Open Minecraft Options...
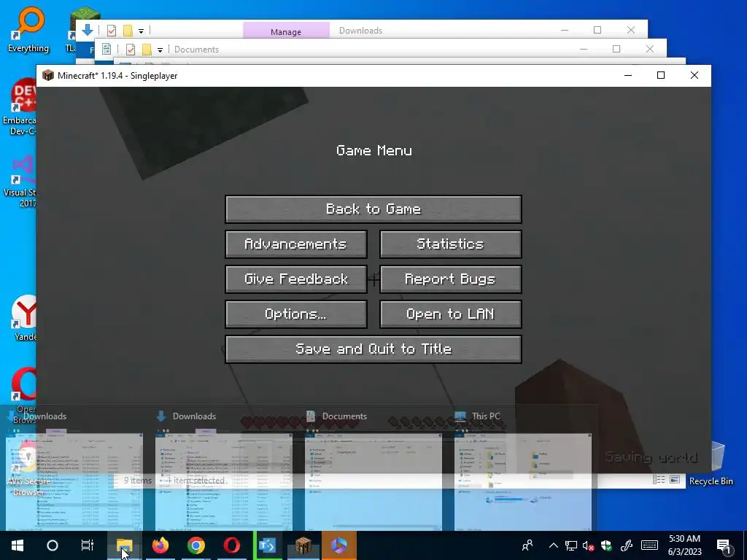 point(296,314)
